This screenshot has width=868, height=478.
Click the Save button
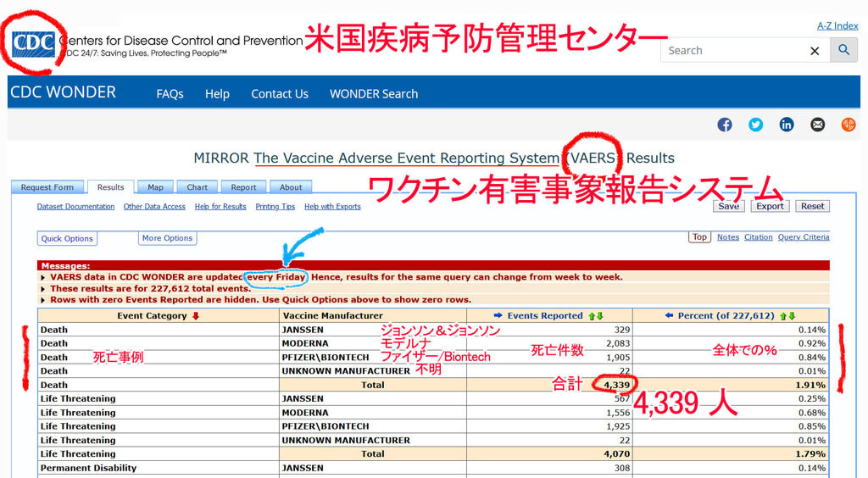coord(728,206)
